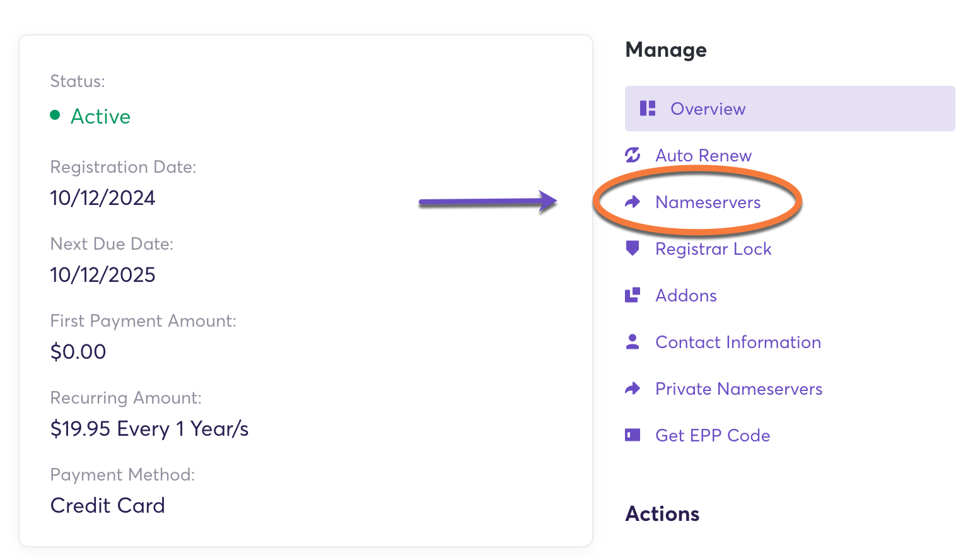Image resolution: width=980 pixels, height=560 pixels.
Task: Select the Addons link
Action: coord(686,296)
